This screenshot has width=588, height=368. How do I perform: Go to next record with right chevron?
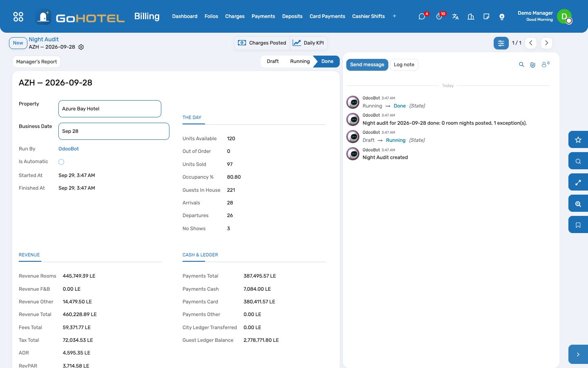(x=547, y=43)
